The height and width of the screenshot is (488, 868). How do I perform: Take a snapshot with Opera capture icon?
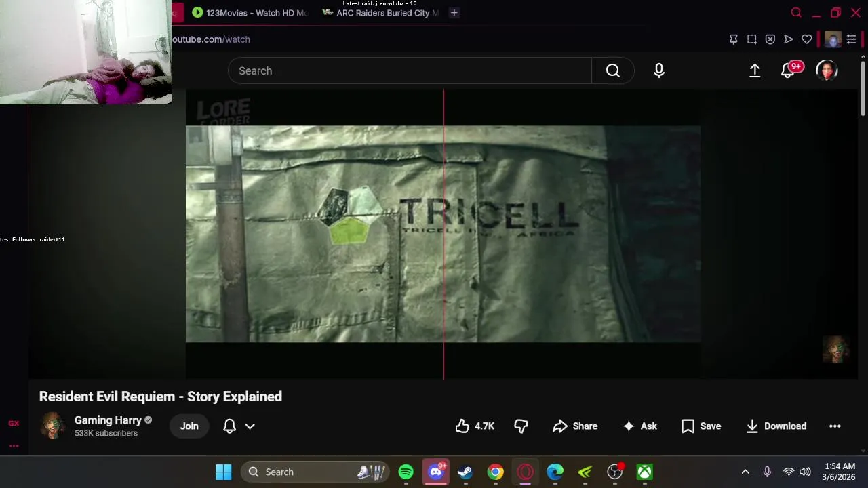pyautogui.click(x=752, y=39)
